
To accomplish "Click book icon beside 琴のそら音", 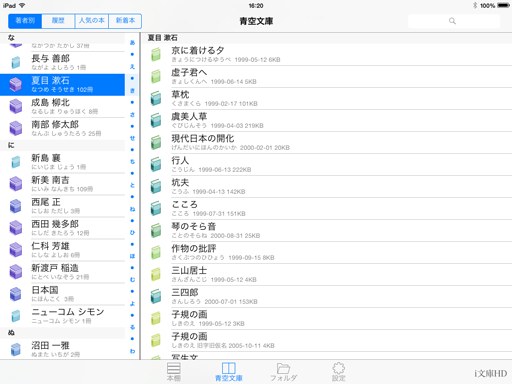I will click(156, 231).
